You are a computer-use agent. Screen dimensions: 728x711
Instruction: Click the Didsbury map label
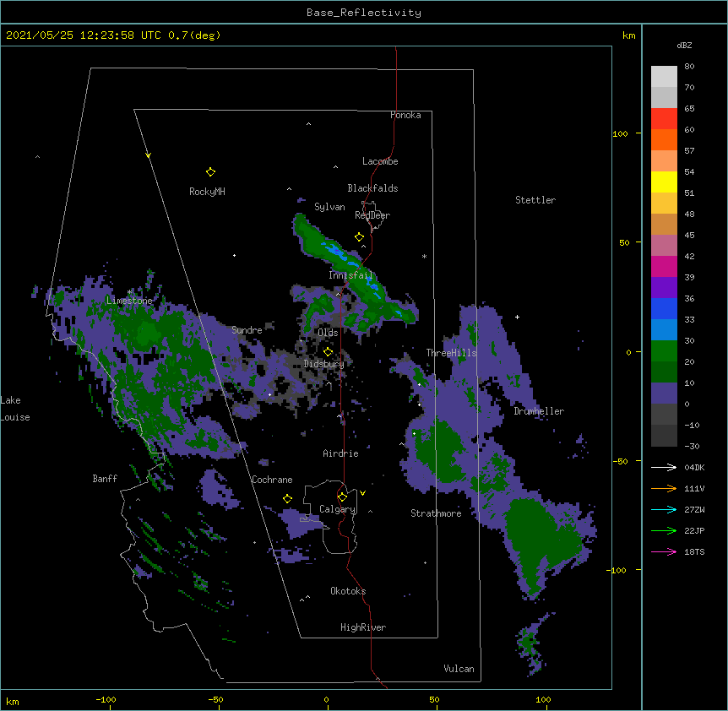pyautogui.click(x=324, y=364)
